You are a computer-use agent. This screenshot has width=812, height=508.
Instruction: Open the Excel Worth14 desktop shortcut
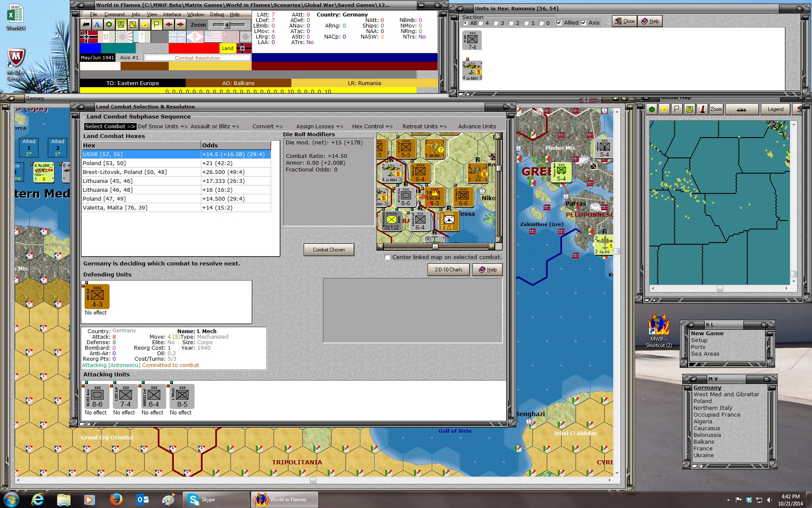point(16,17)
